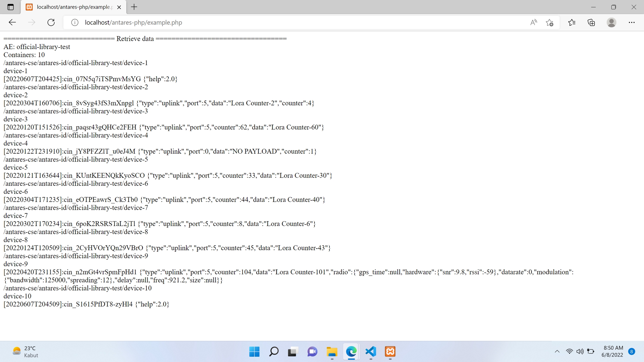The image size is (644, 362).
Task: Refresh the example.php page
Action: point(51,22)
